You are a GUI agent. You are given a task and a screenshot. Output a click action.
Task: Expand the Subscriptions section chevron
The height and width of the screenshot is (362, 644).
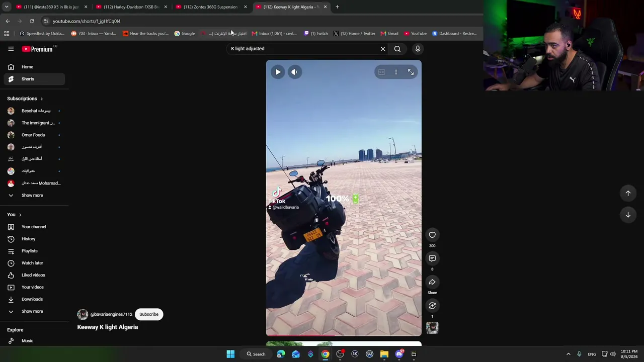click(41, 99)
